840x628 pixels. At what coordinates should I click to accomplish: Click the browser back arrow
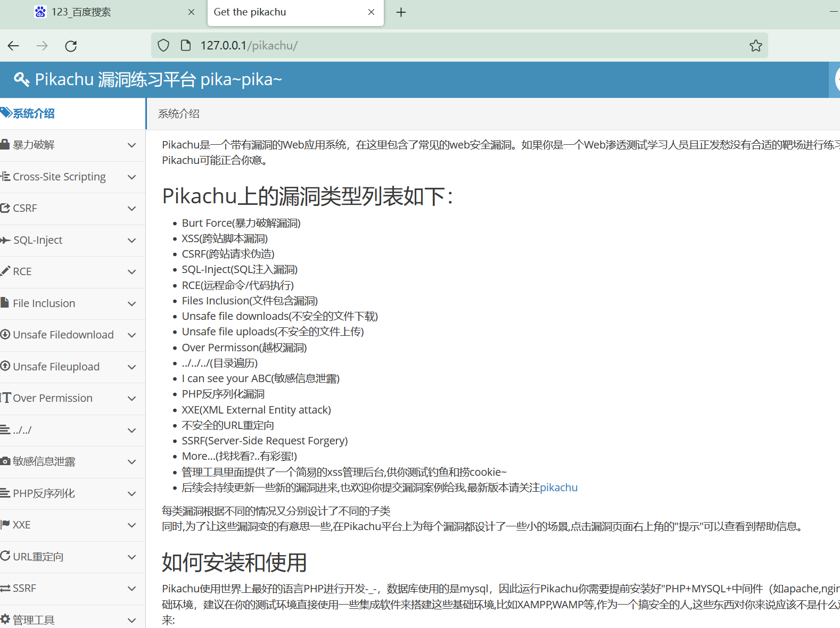[13, 46]
